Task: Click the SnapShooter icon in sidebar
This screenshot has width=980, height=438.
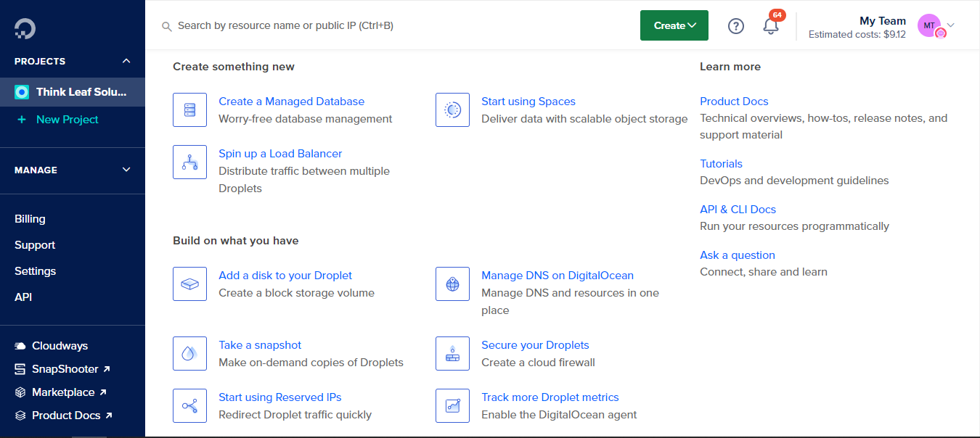Action: click(x=20, y=369)
